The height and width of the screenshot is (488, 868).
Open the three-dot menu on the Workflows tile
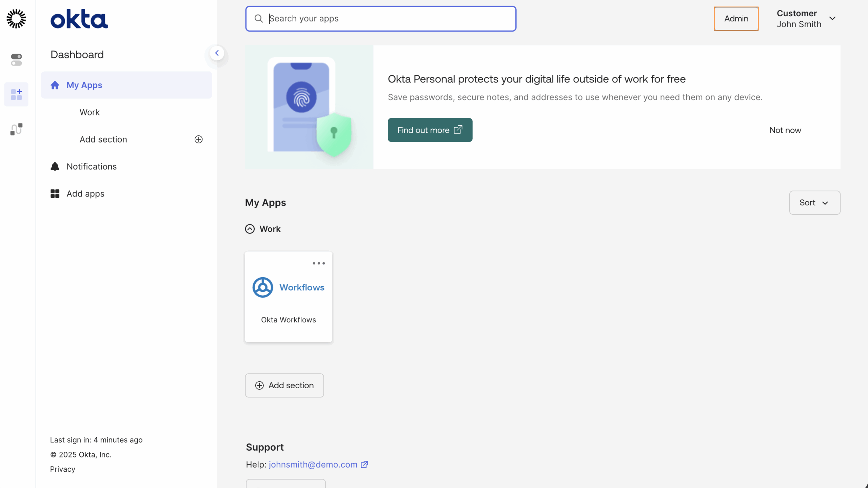coord(318,263)
